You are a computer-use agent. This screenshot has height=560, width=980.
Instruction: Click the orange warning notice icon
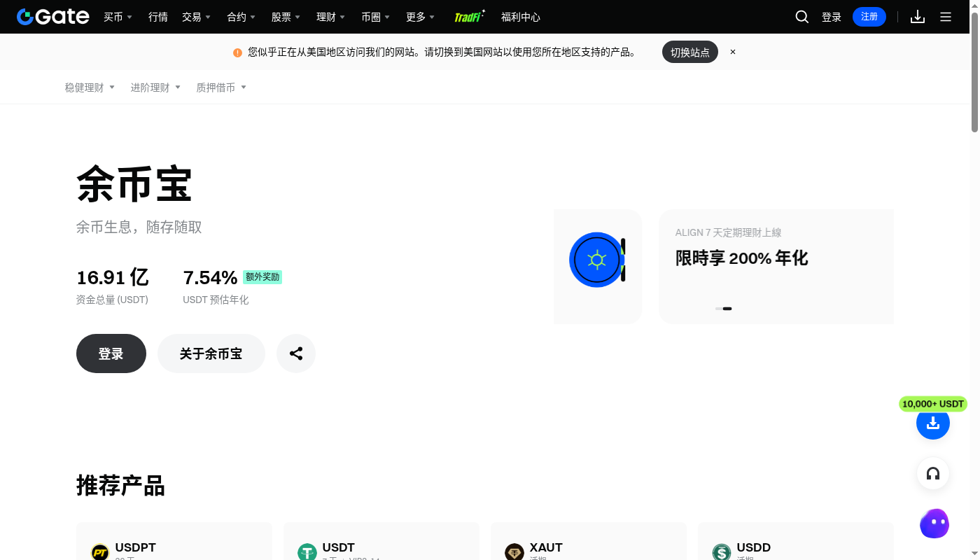coord(238,52)
